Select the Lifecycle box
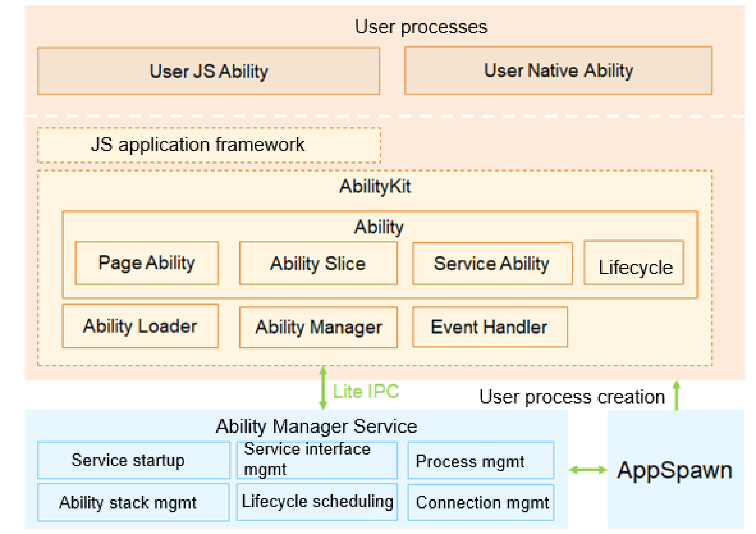The width and height of the screenshot is (756, 534). pyautogui.click(x=634, y=263)
